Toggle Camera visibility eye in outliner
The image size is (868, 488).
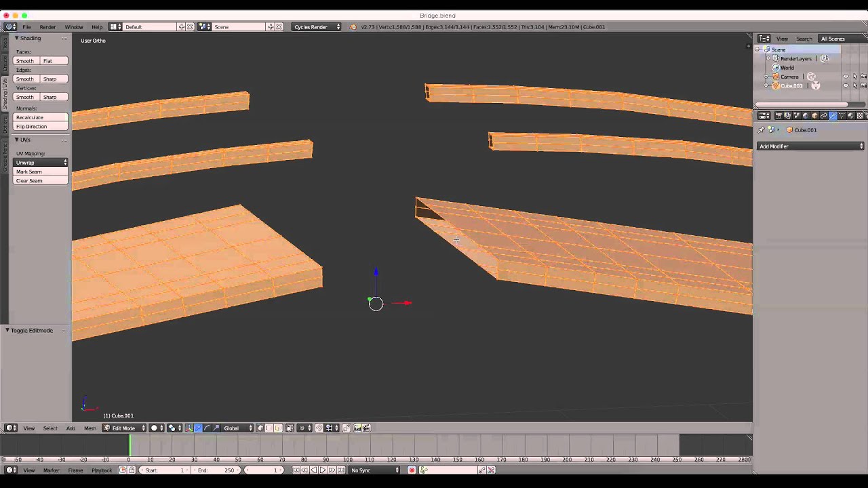846,77
